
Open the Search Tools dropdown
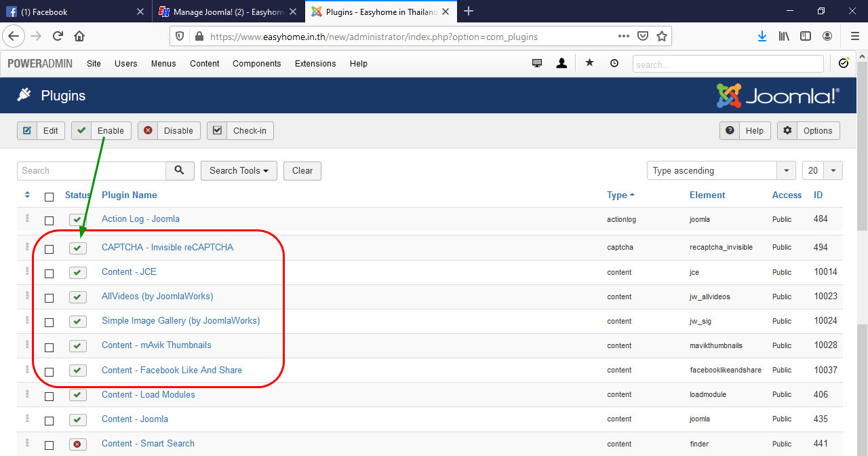coord(239,170)
